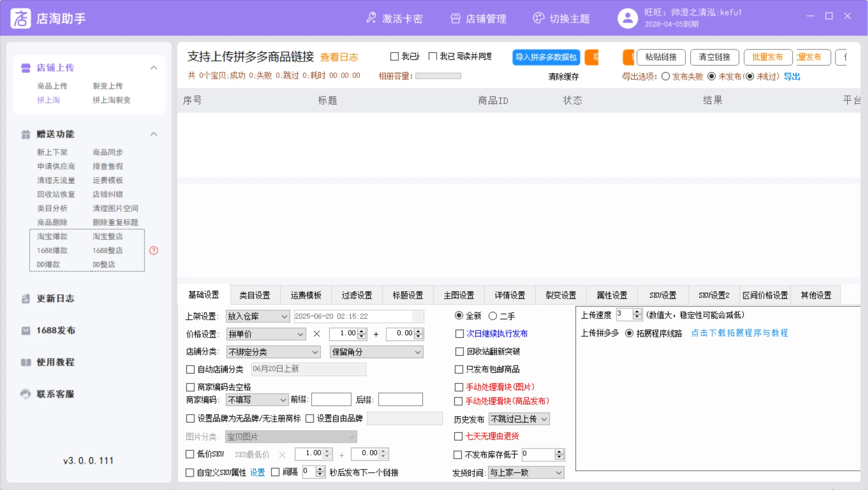This screenshot has height=490, width=868.
Task: Open the 查看日志 link
Action: click(339, 57)
